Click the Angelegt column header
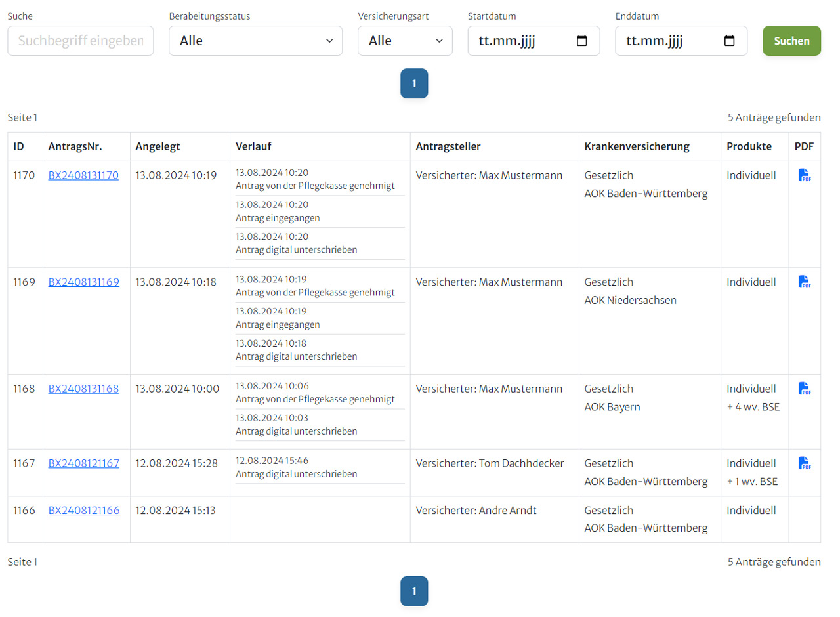Screen dimensions: 840x617 click(158, 146)
